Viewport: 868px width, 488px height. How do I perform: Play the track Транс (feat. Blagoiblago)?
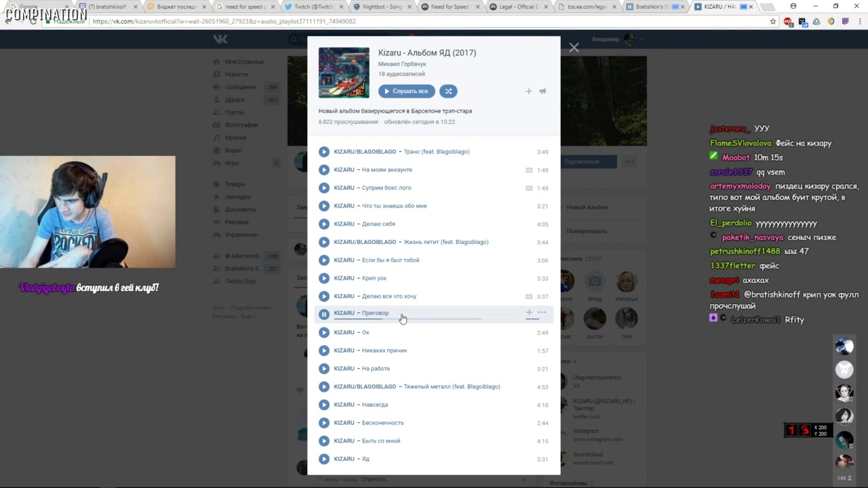[x=324, y=152]
